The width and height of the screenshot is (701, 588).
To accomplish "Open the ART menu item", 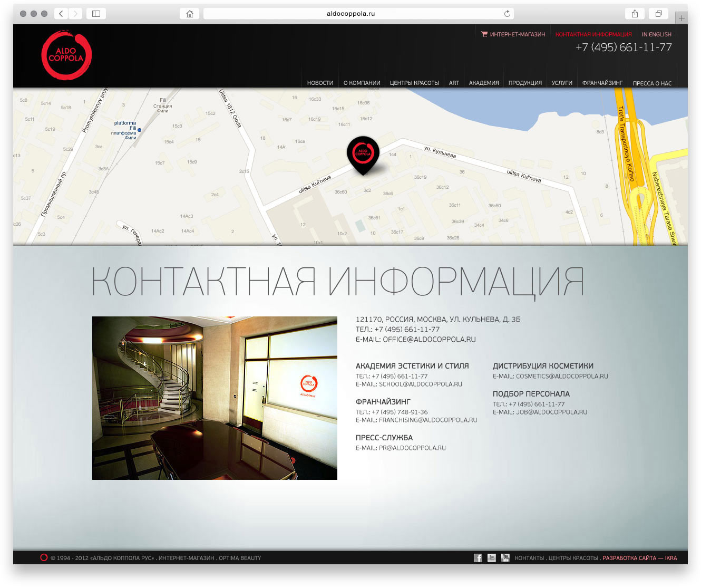I will [454, 83].
